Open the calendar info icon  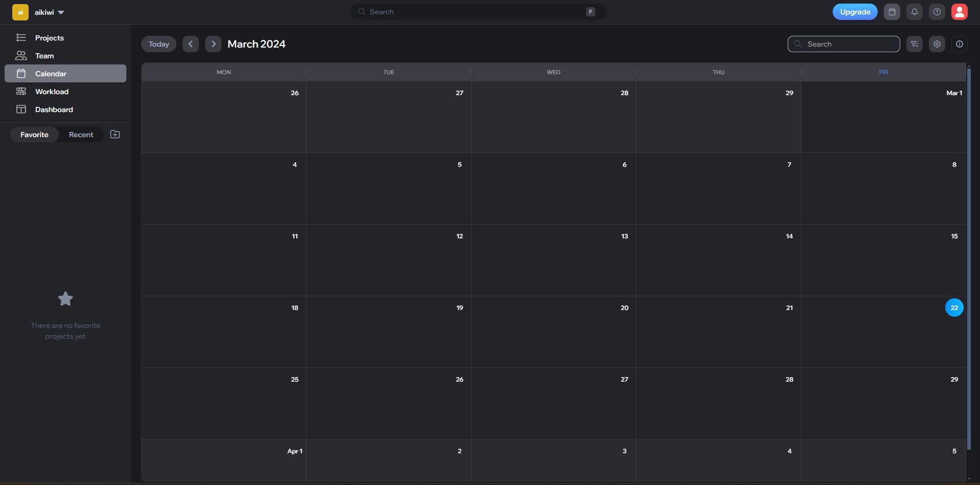click(x=960, y=44)
